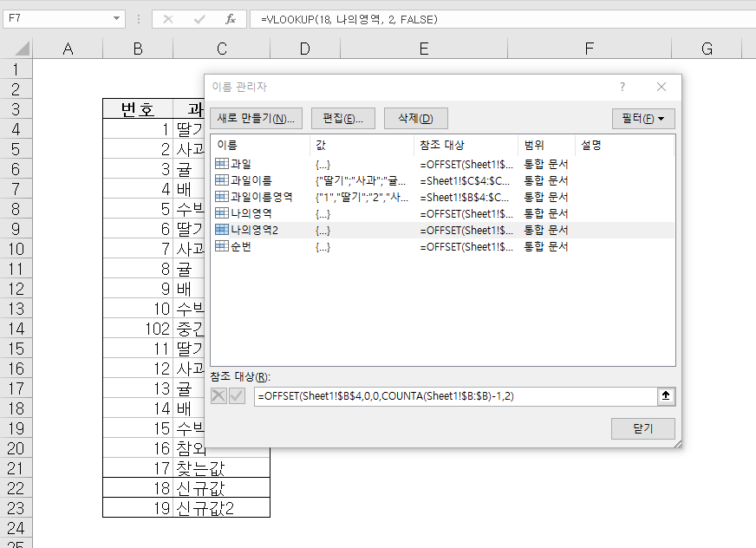Sort by the 참조 대상 column header
Screen dimensions: 756x548
click(x=466, y=145)
